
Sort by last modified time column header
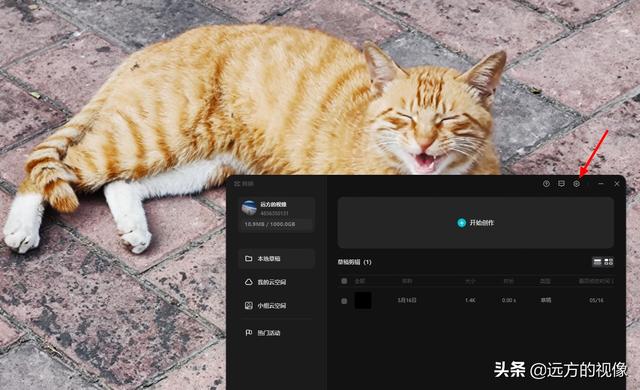[x=596, y=281]
